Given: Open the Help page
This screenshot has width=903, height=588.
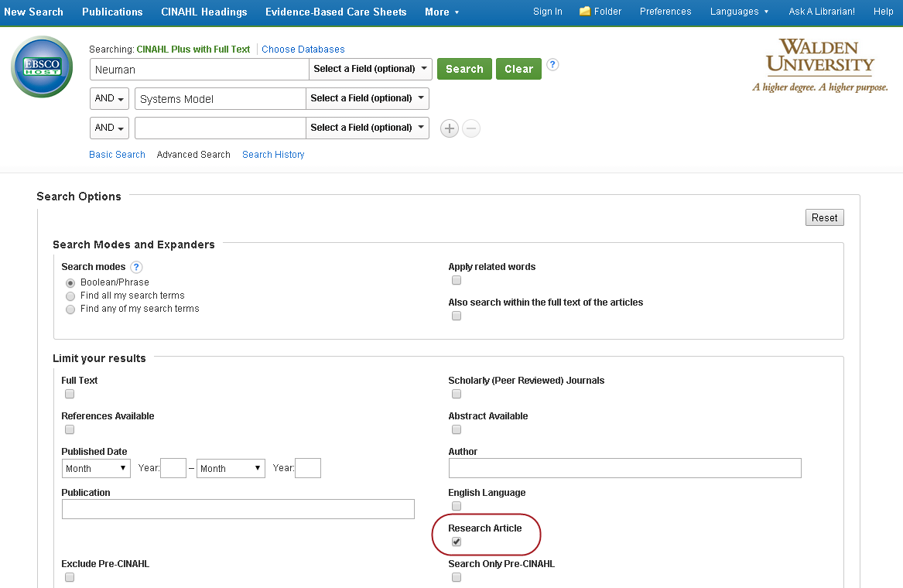Looking at the screenshot, I should click(x=883, y=12).
